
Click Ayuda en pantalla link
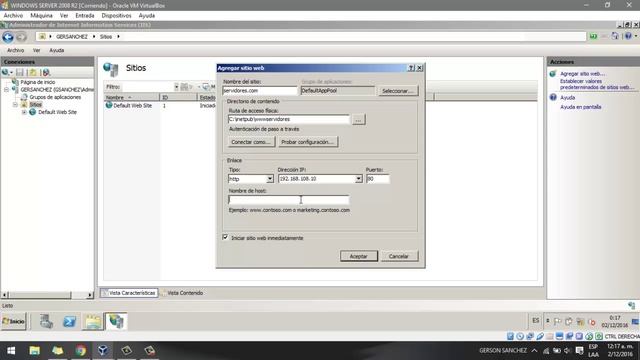click(x=580, y=107)
